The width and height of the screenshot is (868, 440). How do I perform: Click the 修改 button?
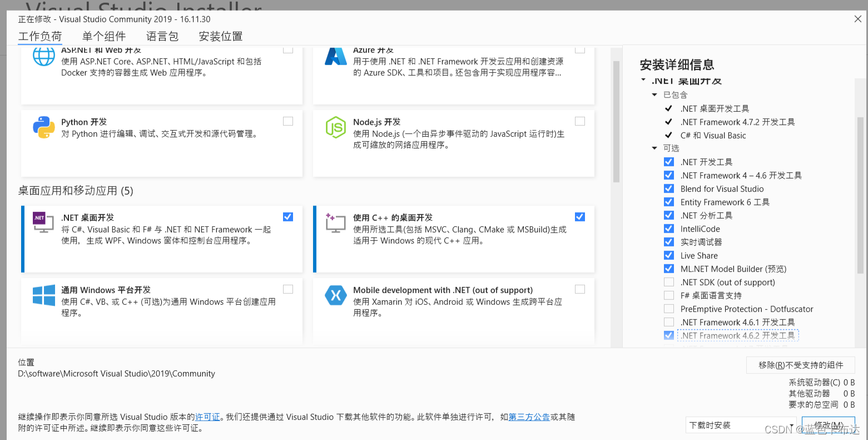coord(828,424)
